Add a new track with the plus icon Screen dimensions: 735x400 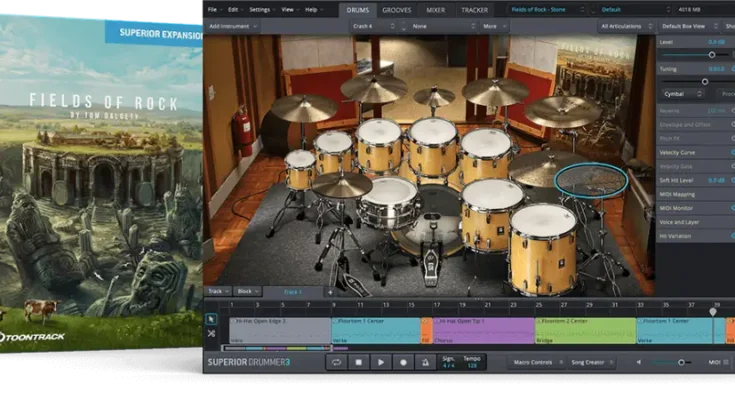[x=330, y=292]
